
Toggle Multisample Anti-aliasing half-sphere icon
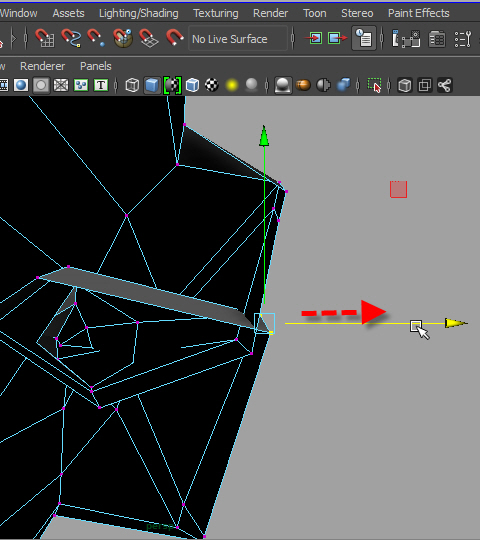tap(323, 85)
